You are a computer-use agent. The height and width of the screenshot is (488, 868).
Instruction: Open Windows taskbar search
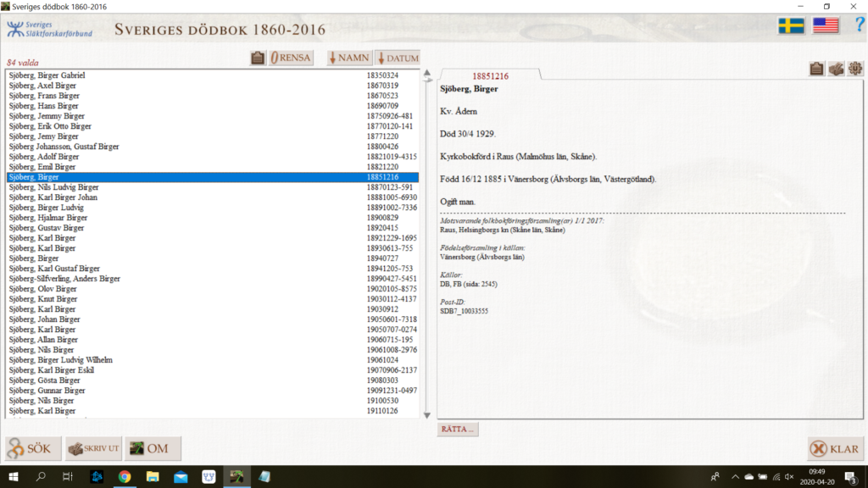tap(41, 476)
